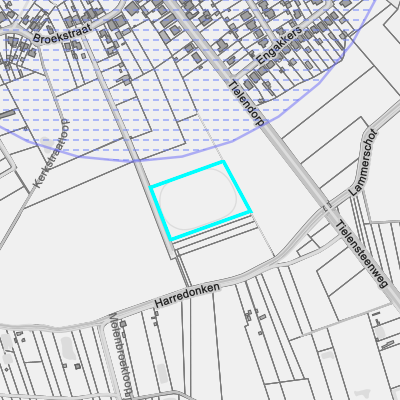
Task: Select the cyan highlighted parcel
Action: 201,200
